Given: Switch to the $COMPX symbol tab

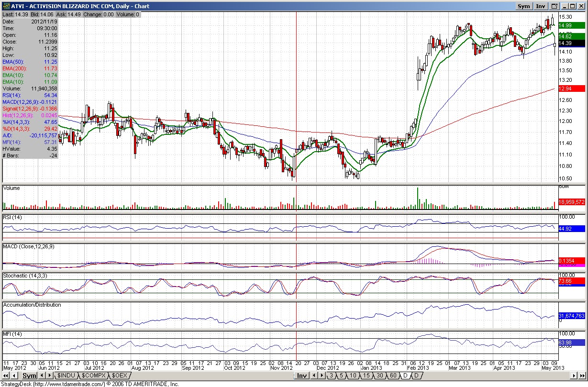Looking at the screenshot, I should click(x=93, y=376).
